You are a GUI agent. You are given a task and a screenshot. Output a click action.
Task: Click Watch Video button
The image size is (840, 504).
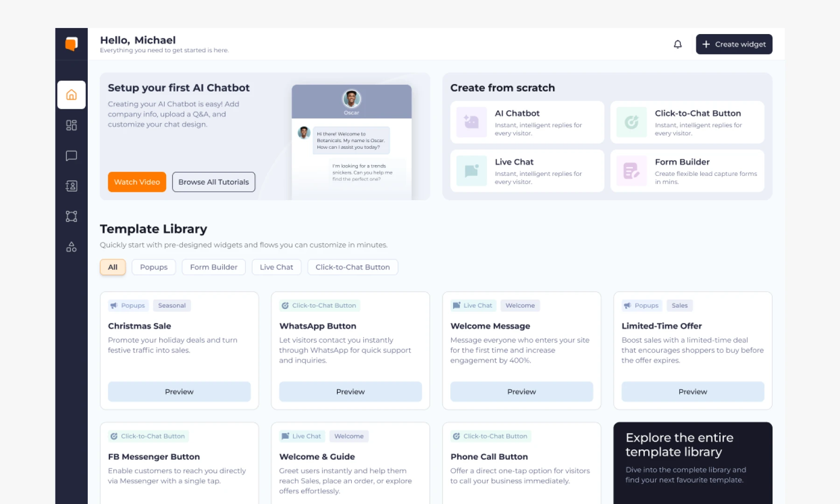coord(137,182)
